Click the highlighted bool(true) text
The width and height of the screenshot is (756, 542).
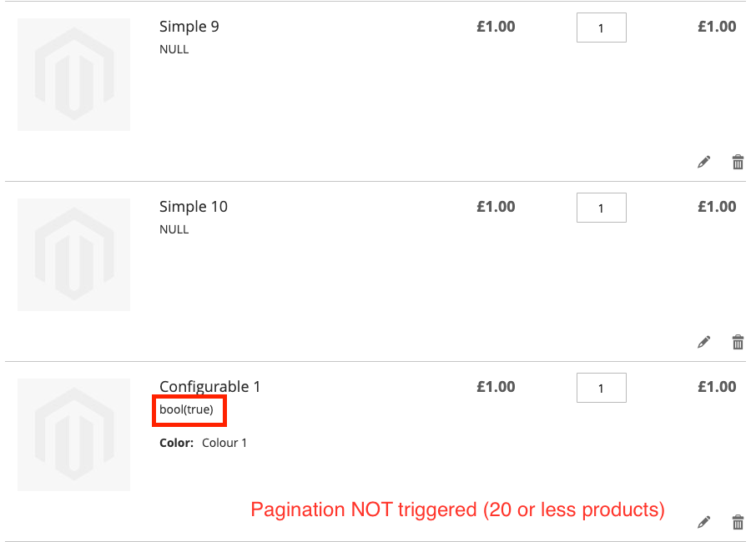(186, 409)
